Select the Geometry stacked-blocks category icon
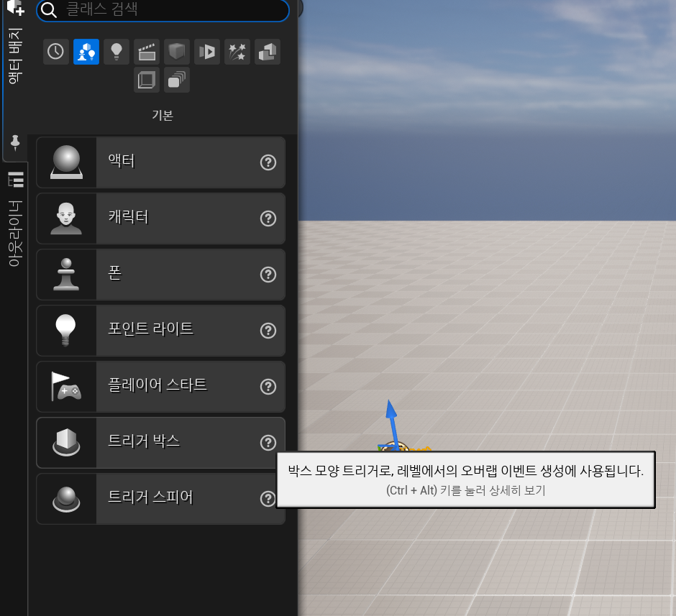The height and width of the screenshot is (616, 676). [268, 52]
